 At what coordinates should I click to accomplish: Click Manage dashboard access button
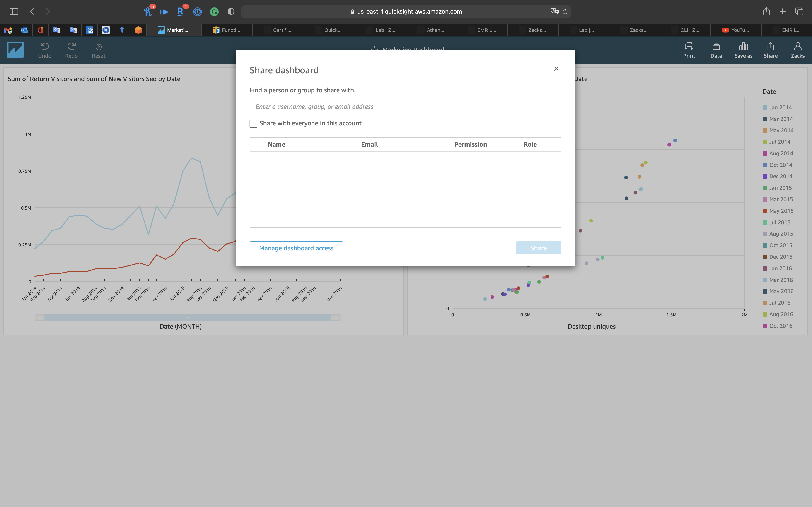pos(296,248)
